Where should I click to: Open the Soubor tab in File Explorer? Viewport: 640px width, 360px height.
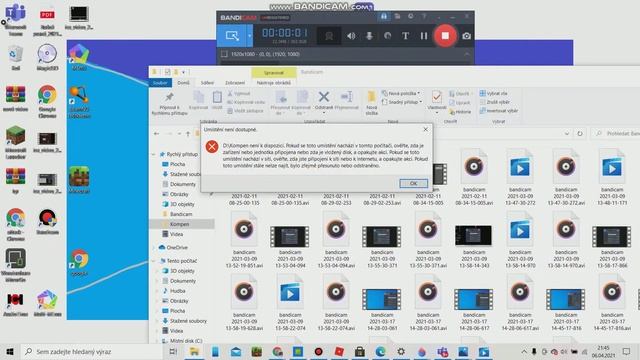(160, 82)
